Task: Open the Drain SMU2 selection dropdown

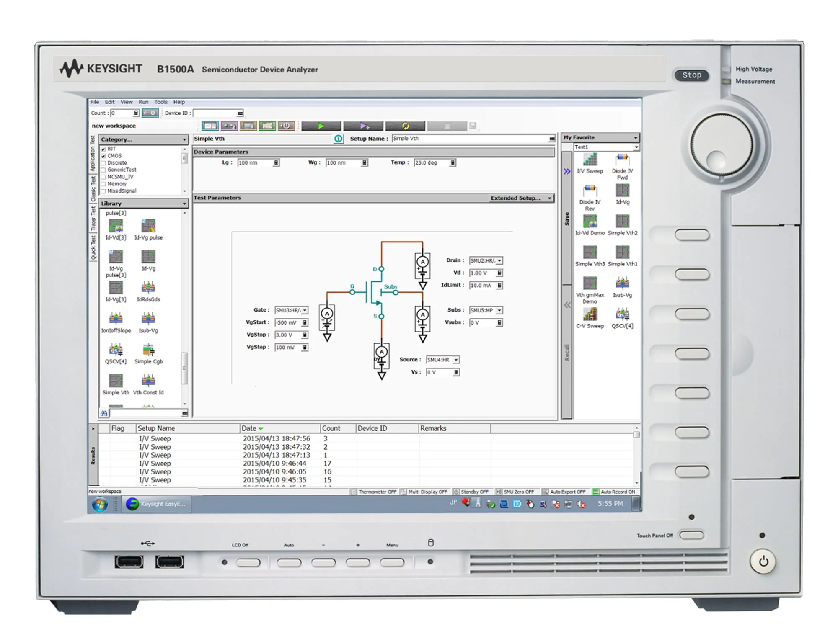Action: pyautogui.click(x=499, y=260)
